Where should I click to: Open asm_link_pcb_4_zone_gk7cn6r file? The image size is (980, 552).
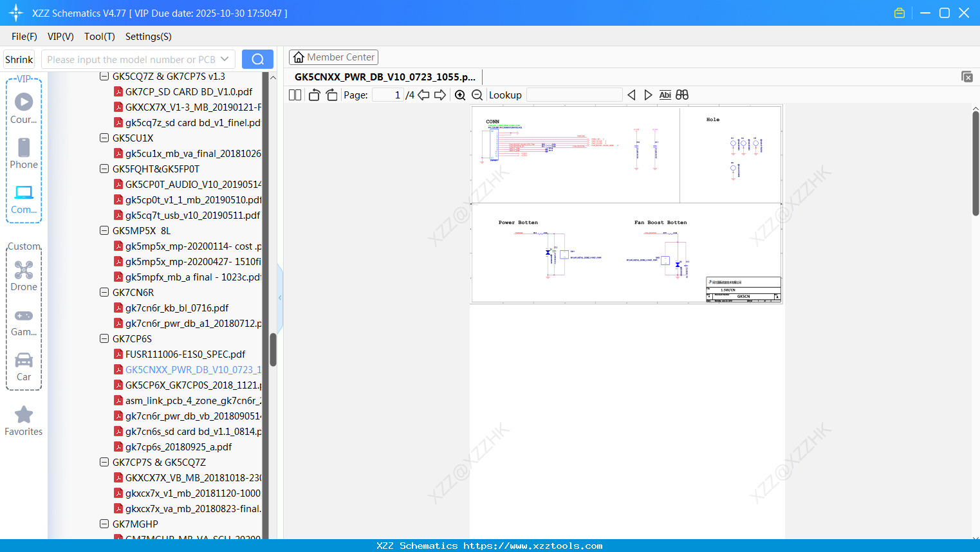point(187,401)
